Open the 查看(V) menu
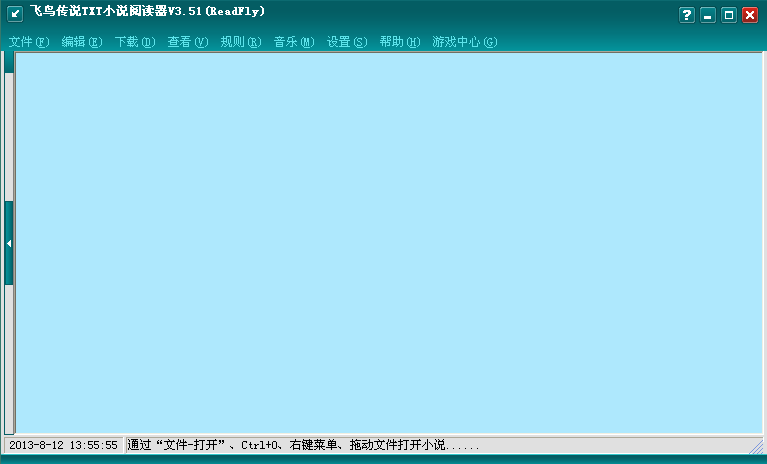The width and height of the screenshot is (767, 464). click(187, 42)
